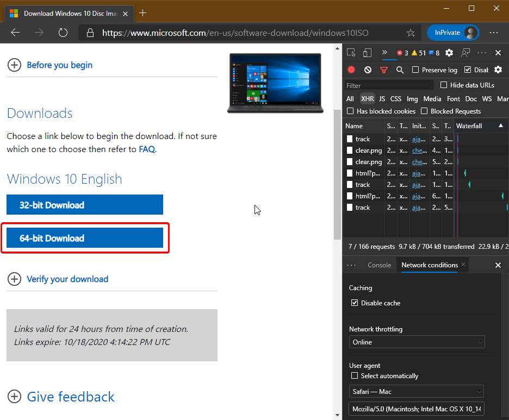Add page to favorites star icon

[x=411, y=33]
